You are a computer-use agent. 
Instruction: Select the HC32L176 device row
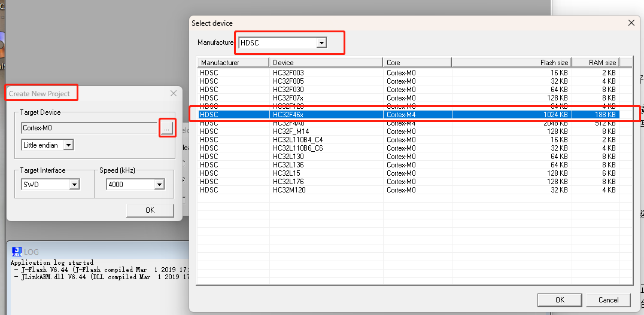tap(409, 182)
